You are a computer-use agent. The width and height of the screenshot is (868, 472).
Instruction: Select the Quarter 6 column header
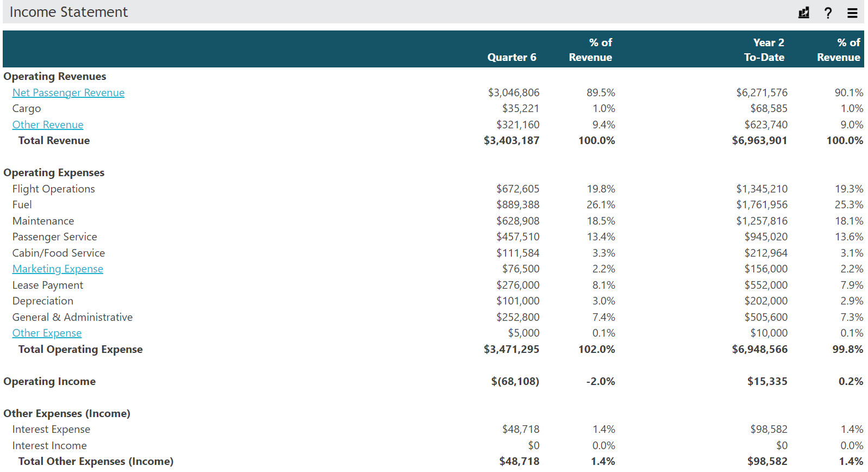pos(511,57)
